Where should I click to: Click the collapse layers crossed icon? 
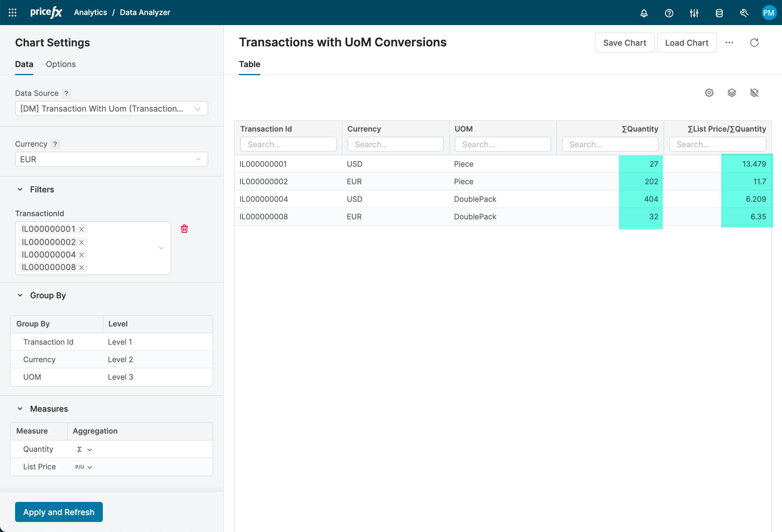tap(754, 93)
